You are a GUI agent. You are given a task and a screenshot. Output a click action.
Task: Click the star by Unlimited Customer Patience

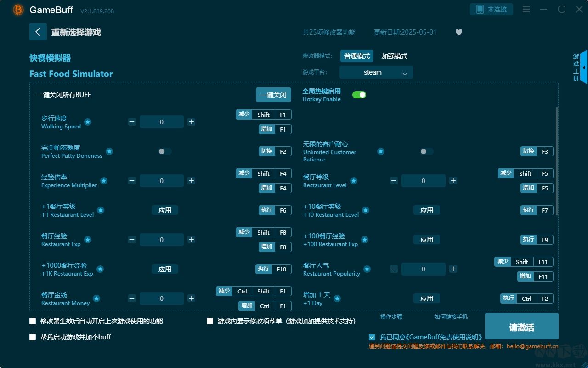pos(381,151)
